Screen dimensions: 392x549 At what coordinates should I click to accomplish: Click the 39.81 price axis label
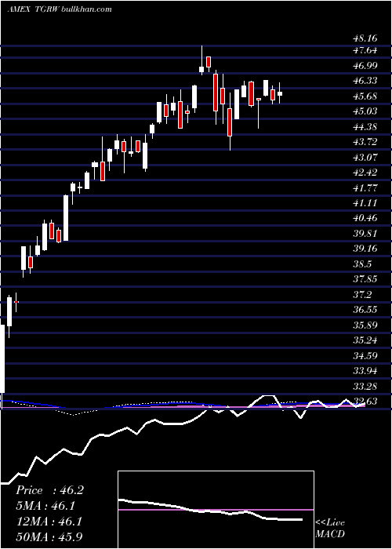point(365,234)
